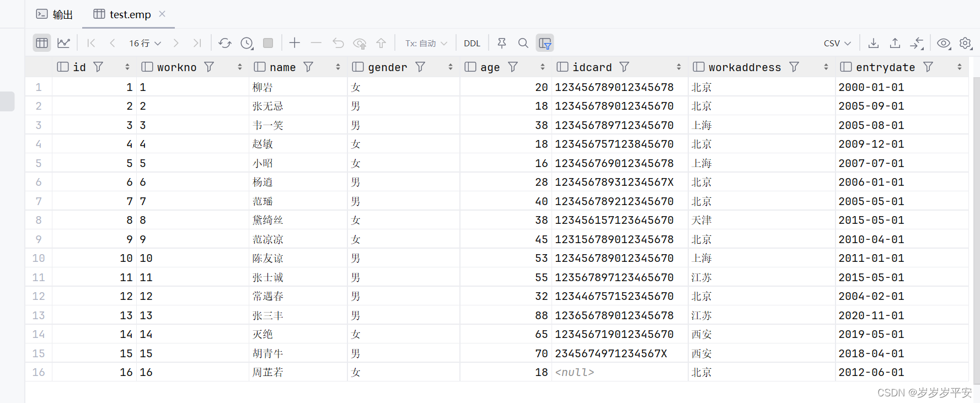Expand the 16 行 page size dropdown

(145, 43)
